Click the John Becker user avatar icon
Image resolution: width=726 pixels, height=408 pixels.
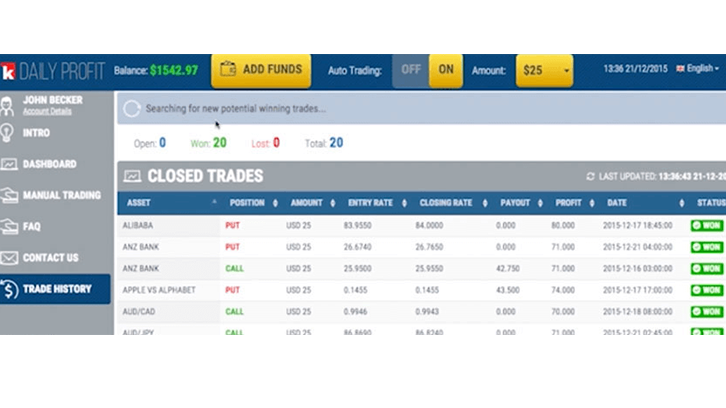pyautogui.click(x=7, y=106)
